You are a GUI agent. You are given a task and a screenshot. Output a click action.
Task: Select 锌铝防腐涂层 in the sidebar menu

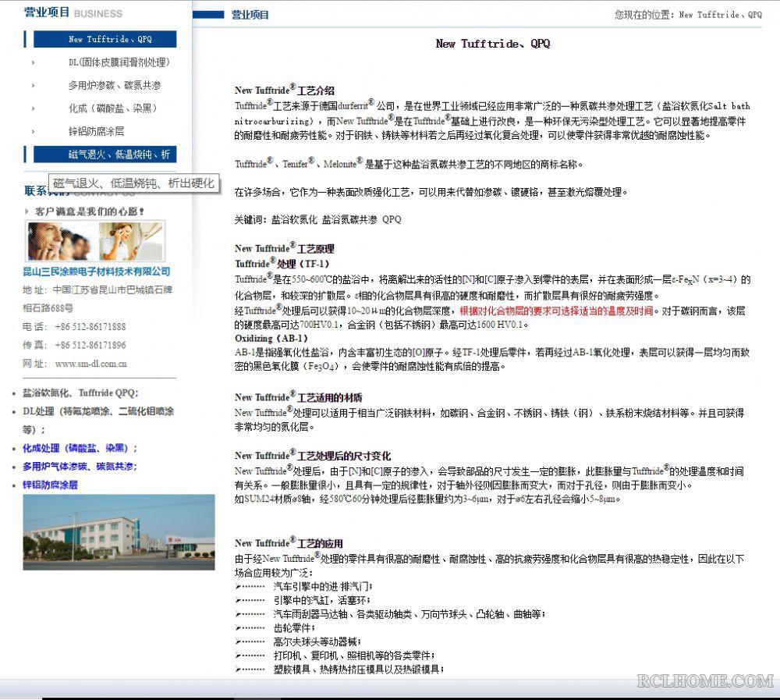tap(96, 131)
